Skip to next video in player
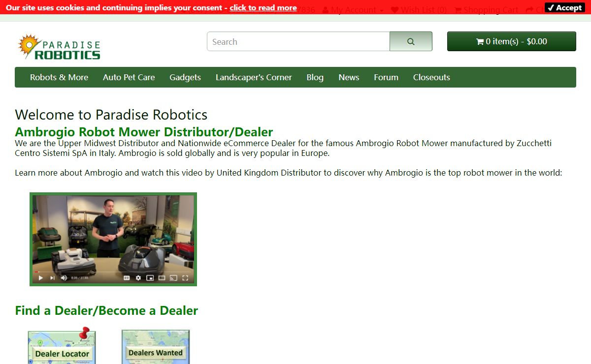Screen dimensions: 591x364 pyautogui.click(x=52, y=278)
